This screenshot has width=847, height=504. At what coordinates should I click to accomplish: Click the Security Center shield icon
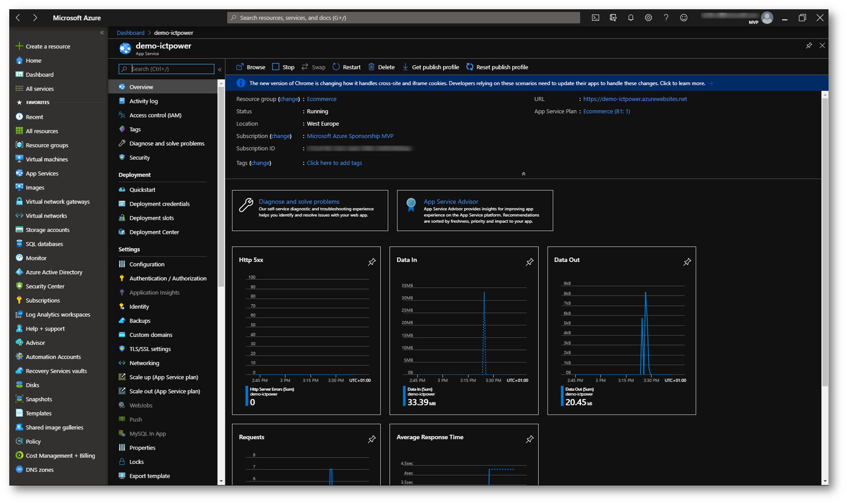click(19, 286)
